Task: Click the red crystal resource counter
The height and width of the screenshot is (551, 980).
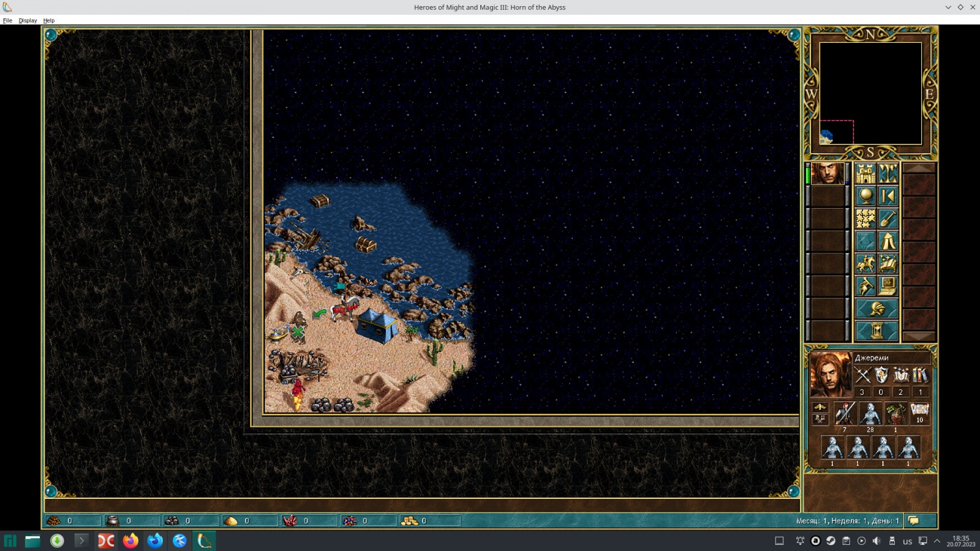Action: pyautogui.click(x=309, y=520)
